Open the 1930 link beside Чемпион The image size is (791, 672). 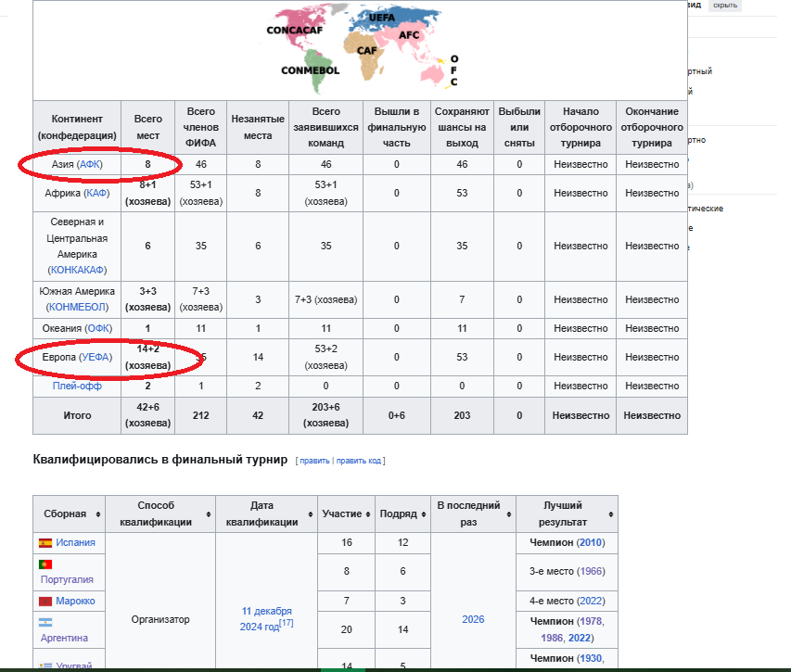pos(590,658)
